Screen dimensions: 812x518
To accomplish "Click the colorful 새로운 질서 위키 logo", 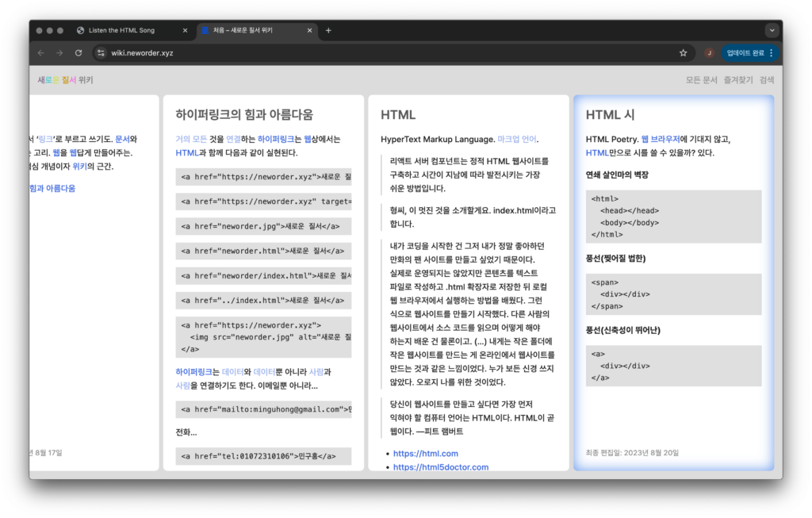I will click(x=65, y=80).
